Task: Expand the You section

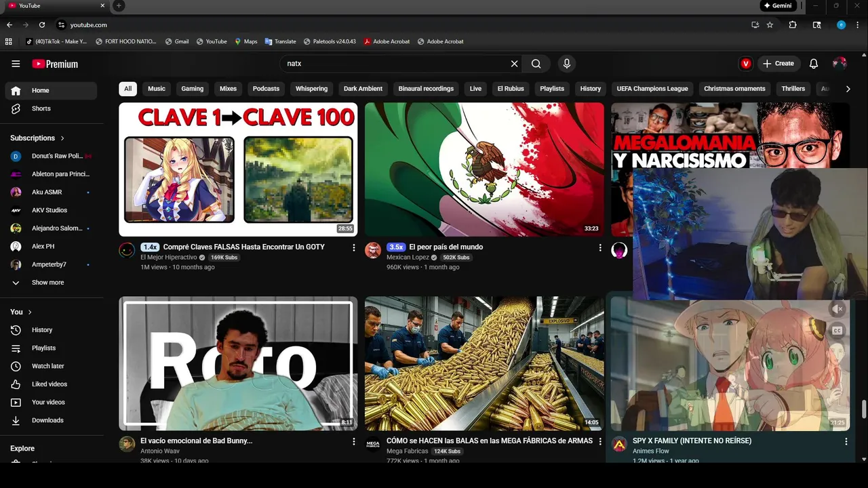Action: click(x=21, y=312)
